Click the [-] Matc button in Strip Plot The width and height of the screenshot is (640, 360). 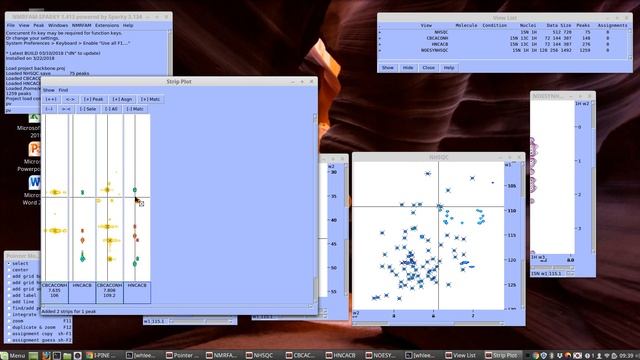135,109
